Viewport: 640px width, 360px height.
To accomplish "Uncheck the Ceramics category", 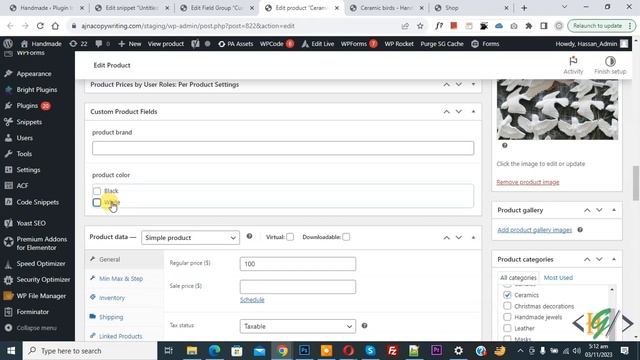I will coord(507,295).
